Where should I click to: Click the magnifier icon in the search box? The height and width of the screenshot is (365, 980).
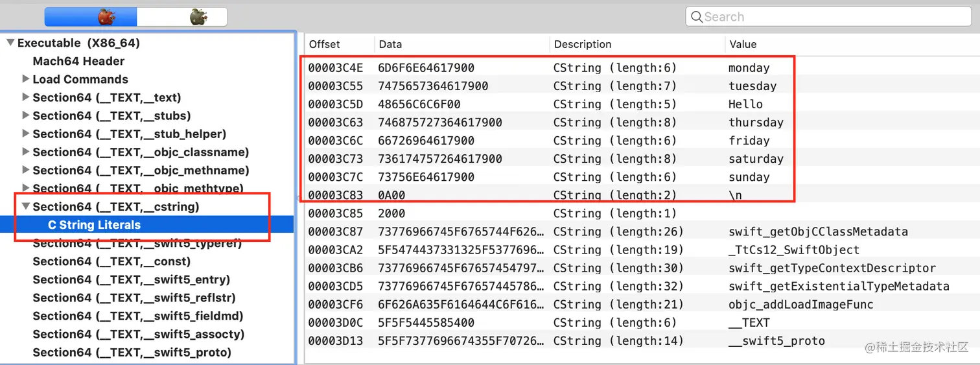click(697, 17)
